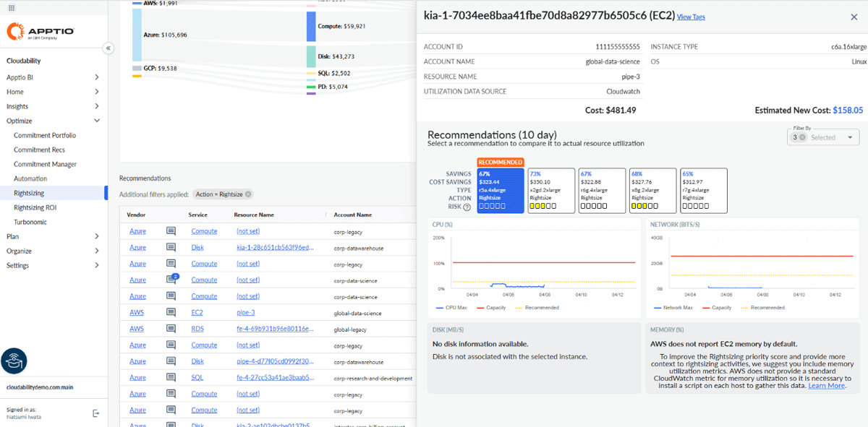The width and height of the screenshot is (868, 427).
Task: Clear the 3 selected filter chip
Action: pos(802,137)
